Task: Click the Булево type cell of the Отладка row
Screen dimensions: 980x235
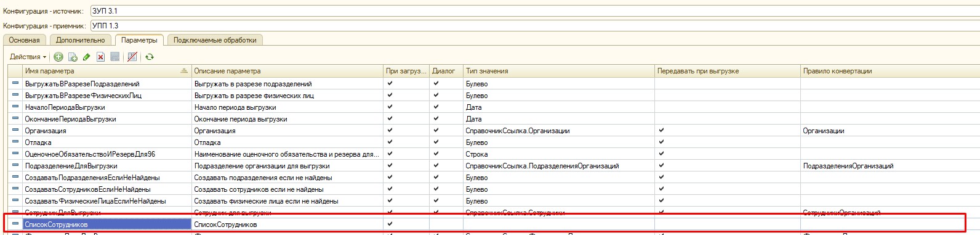Action: 559,142
